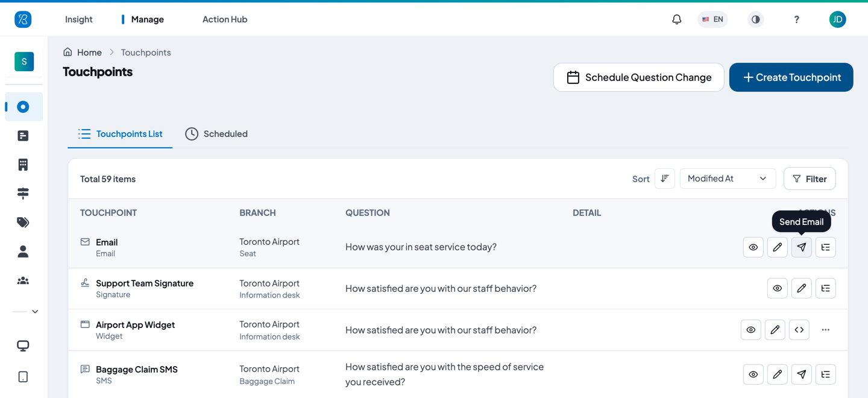The image size is (868, 398).
Task: Open the notifications bell
Action: (677, 19)
